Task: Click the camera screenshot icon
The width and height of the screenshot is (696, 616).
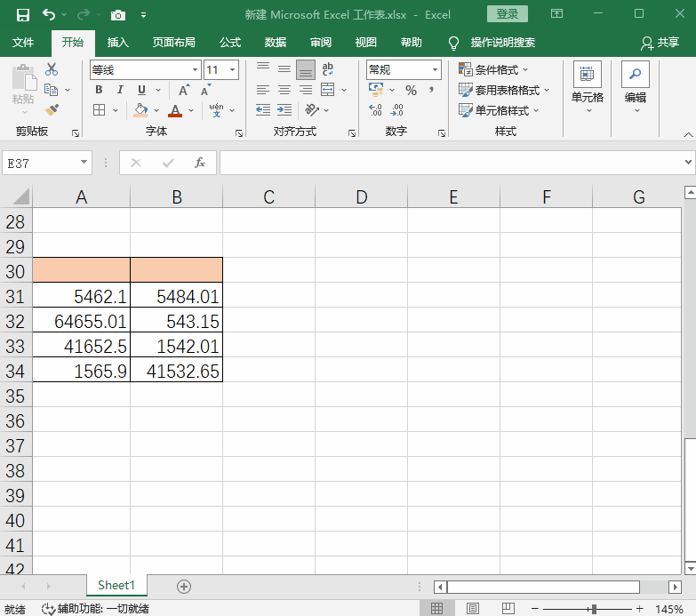Action: tap(117, 15)
